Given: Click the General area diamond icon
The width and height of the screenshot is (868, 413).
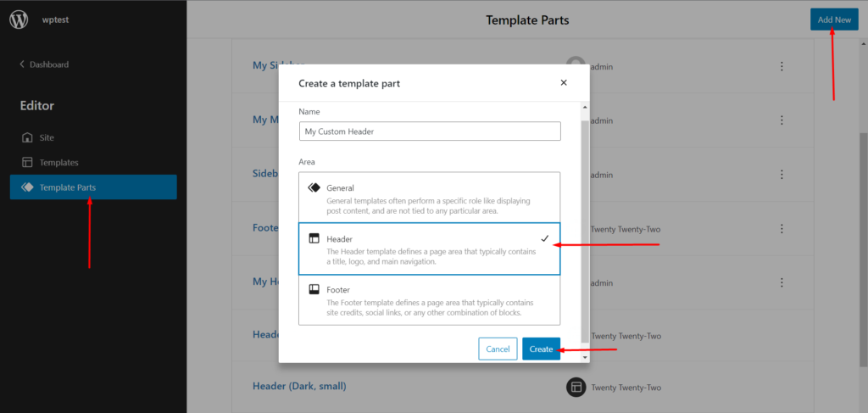Looking at the screenshot, I should pos(314,187).
